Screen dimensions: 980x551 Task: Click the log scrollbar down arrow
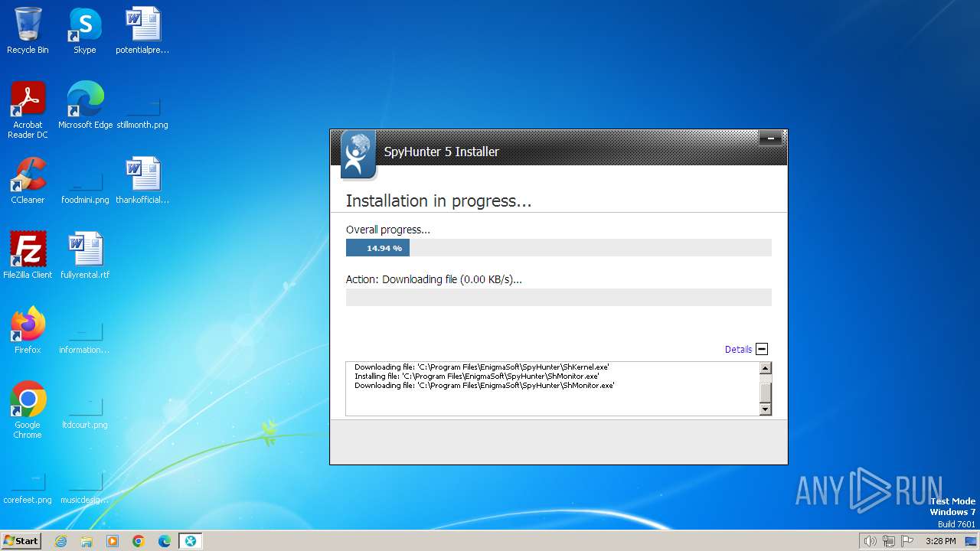click(x=765, y=409)
